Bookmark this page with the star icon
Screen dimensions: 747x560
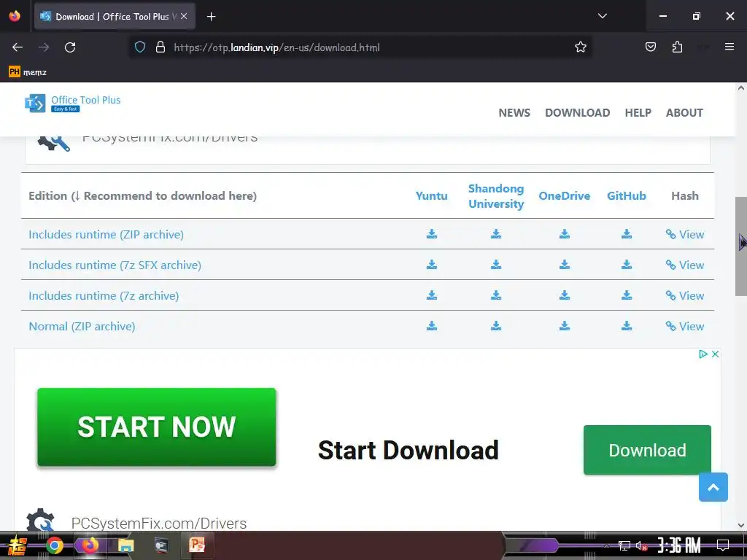pyautogui.click(x=580, y=47)
